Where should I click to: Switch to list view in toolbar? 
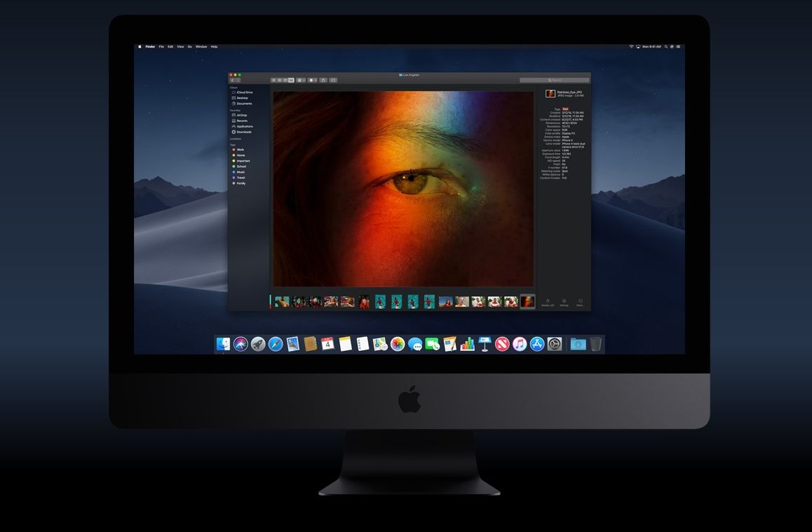(x=279, y=80)
